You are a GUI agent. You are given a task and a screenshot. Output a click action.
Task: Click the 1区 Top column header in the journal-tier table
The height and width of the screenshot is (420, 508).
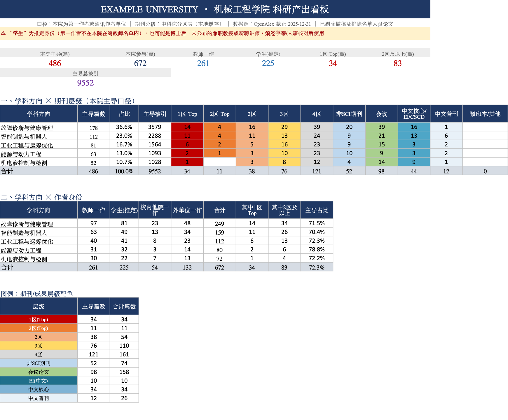pos(187,114)
